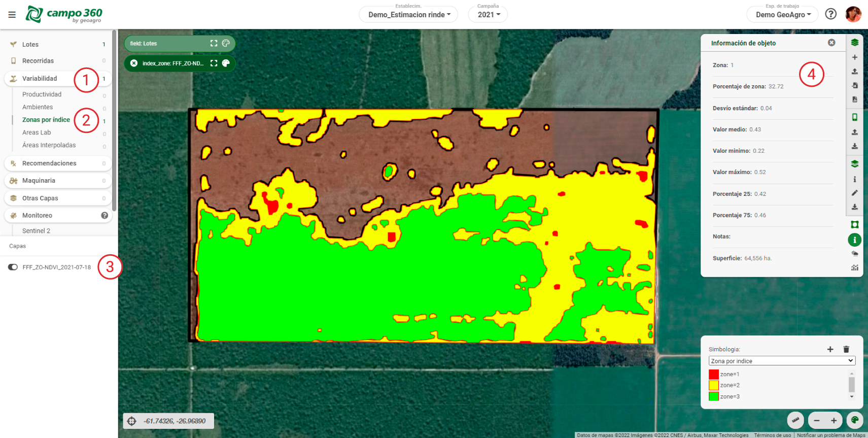Close the Información de objeto panel
The height and width of the screenshot is (438, 868).
pyautogui.click(x=831, y=43)
